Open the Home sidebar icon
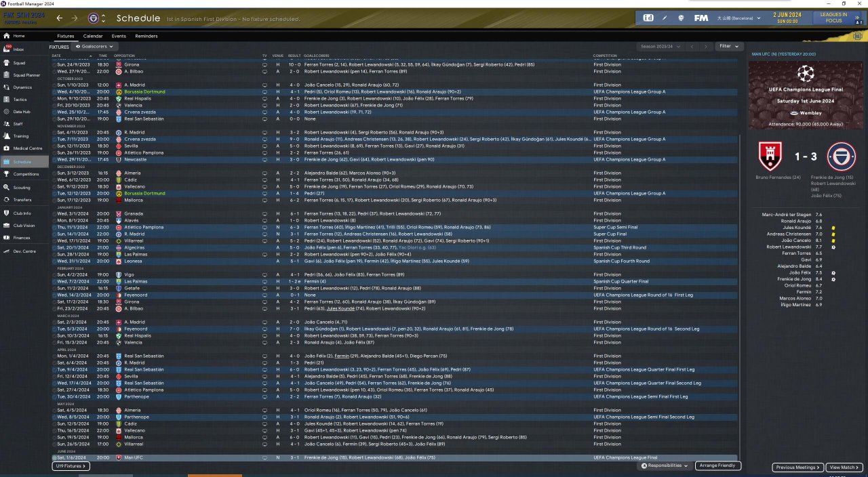This screenshot has height=477, width=868. [x=7, y=36]
